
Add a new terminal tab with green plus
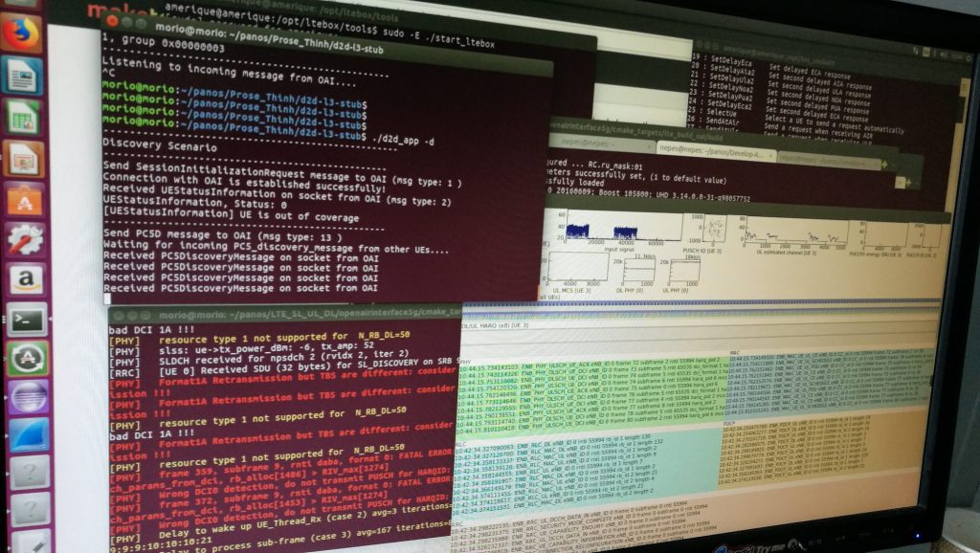884,164
